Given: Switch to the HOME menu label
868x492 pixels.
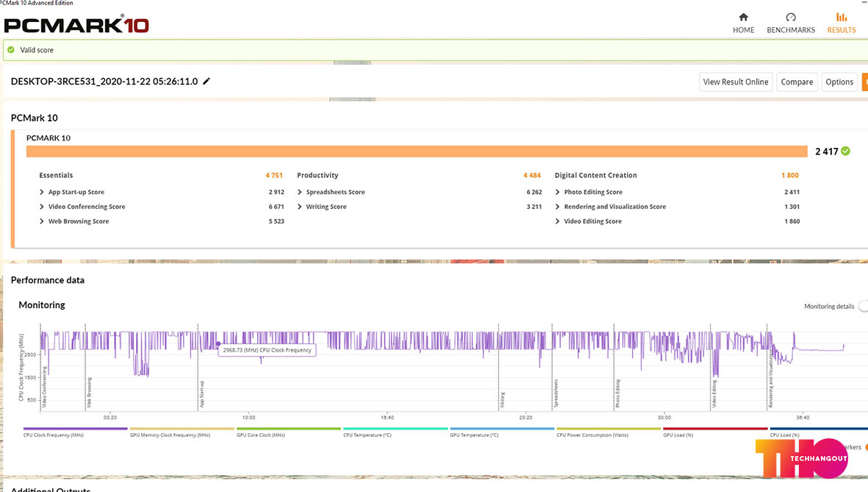Looking at the screenshot, I should pos(744,30).
